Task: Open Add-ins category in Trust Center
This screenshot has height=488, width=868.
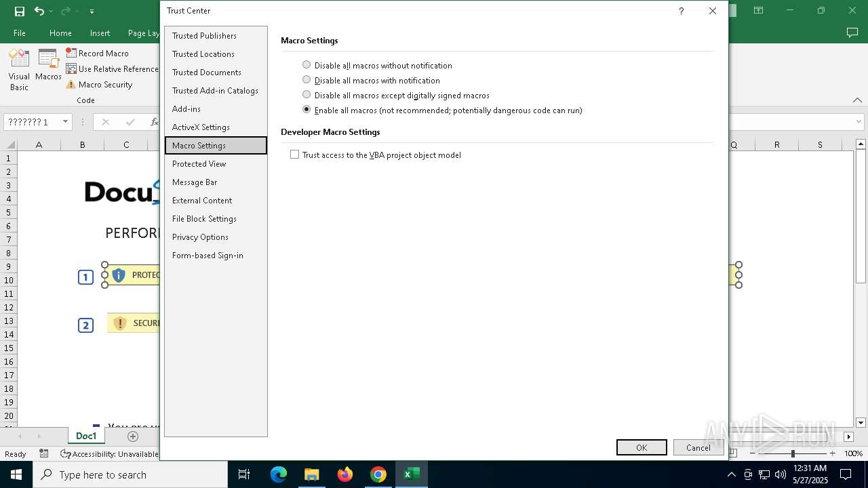Action: click(216, 108)
